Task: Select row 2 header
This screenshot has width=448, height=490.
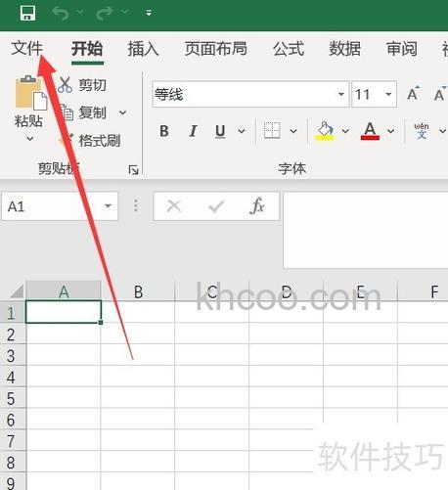Action: [x=13, y=334]
